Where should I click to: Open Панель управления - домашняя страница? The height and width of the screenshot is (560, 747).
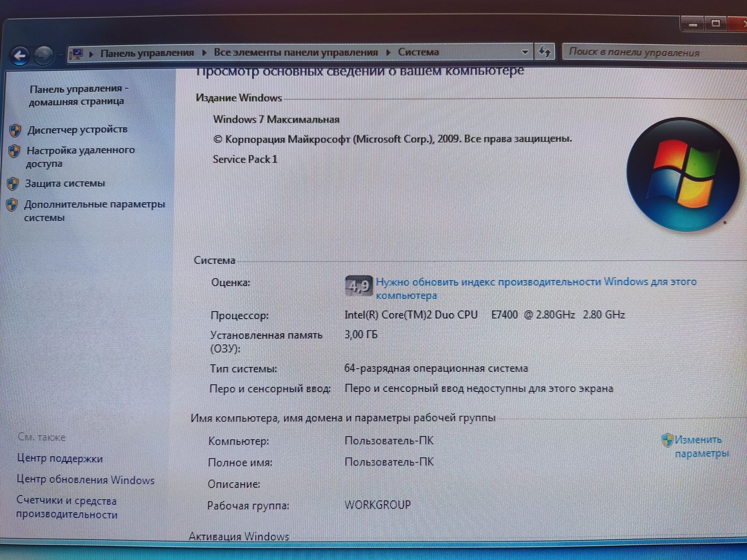click(x=78, y=95)
